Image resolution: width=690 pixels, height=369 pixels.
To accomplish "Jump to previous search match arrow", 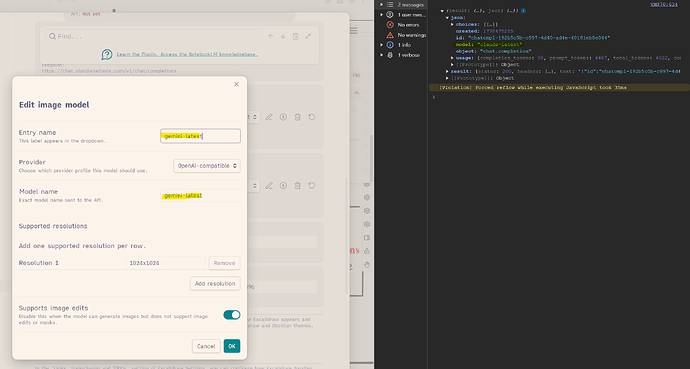I will coord(270,37).
